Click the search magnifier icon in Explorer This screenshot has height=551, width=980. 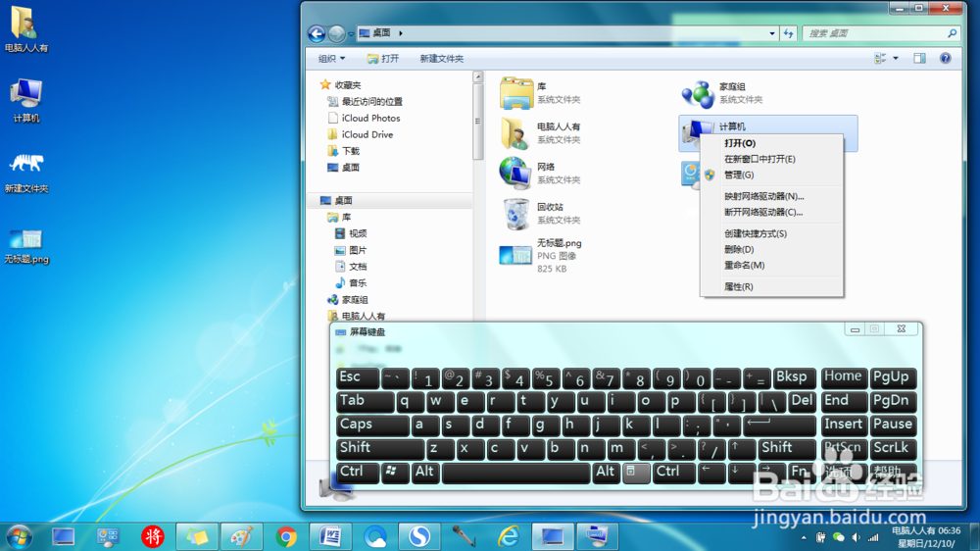(952, 33)
